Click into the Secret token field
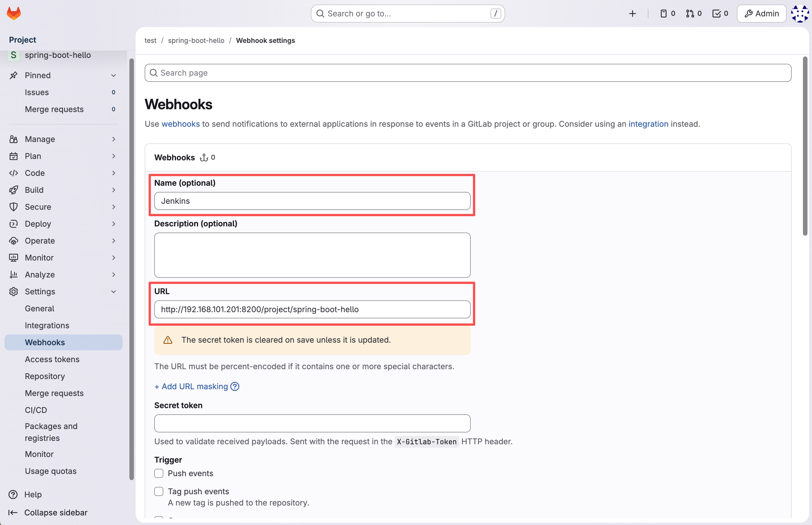 [x=312, y=423]
